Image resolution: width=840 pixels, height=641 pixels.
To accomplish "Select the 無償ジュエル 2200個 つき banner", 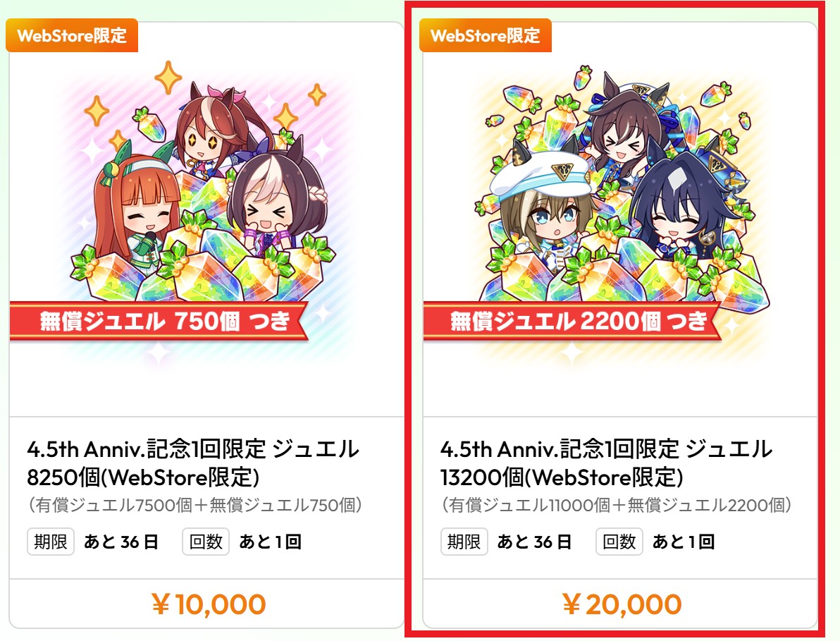I will click(573, 321).
